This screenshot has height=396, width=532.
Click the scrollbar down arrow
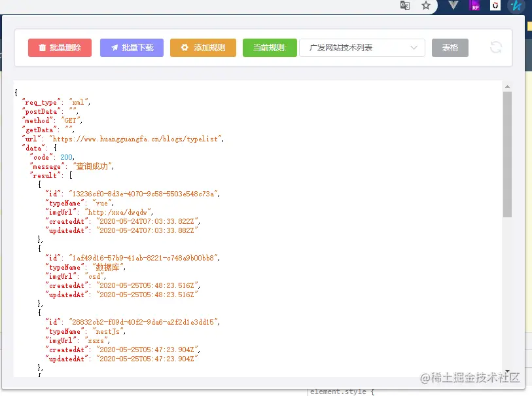click(x=507, y=371)
